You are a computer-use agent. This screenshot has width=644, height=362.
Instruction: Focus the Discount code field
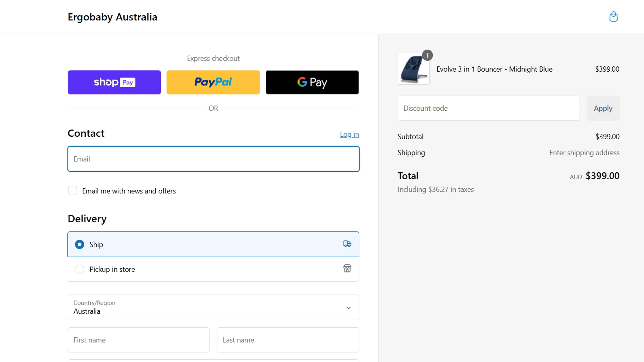tap(489, 108)
